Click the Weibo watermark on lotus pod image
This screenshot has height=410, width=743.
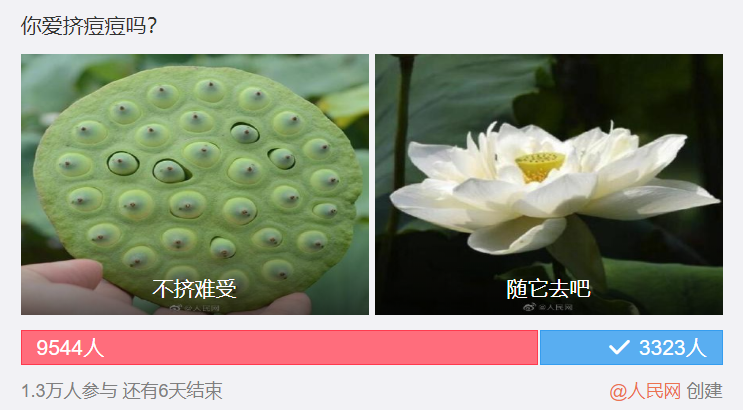coord(195,308)
